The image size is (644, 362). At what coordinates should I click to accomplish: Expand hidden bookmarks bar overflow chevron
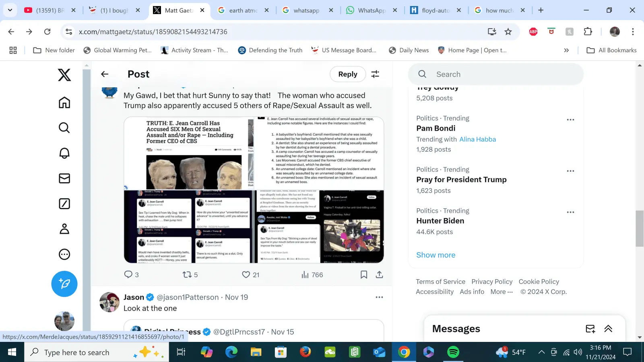[566, 50]
